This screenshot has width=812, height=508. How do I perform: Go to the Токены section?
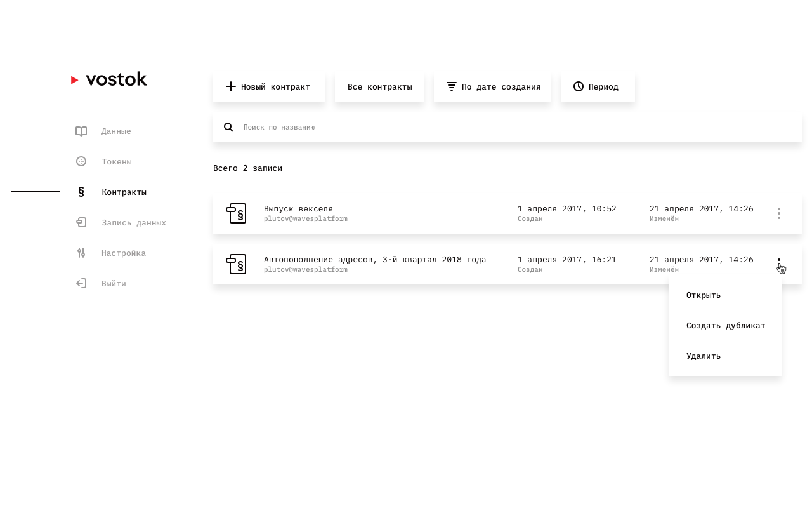117,162
